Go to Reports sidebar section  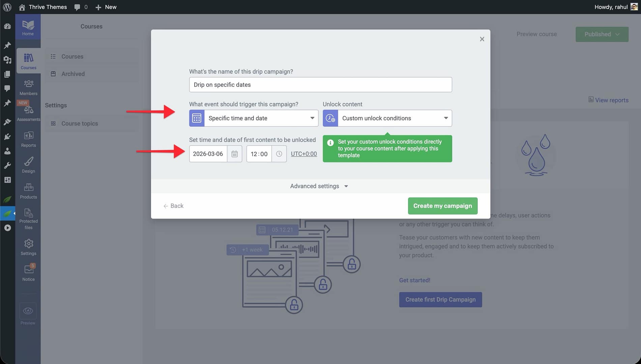coord(28,139)
